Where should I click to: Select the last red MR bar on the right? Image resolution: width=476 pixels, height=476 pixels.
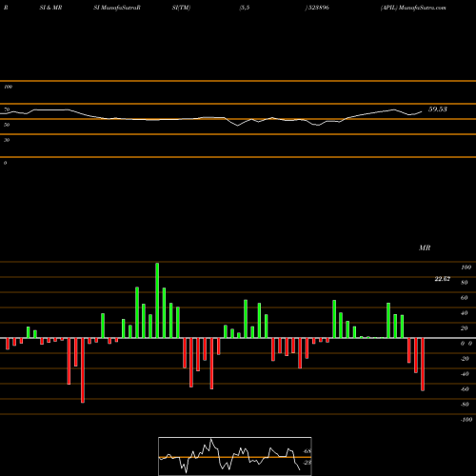423,365
